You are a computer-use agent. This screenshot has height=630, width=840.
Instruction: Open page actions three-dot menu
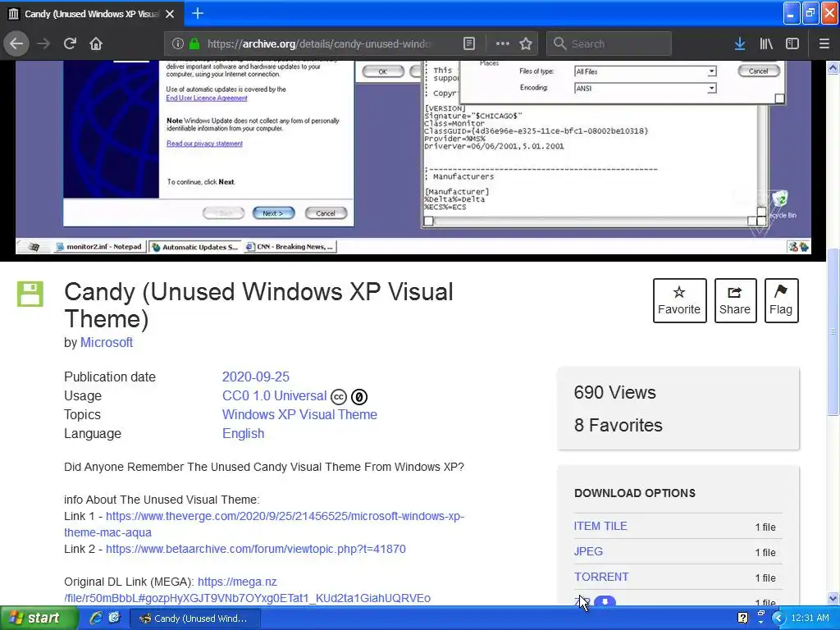(503, 43)
